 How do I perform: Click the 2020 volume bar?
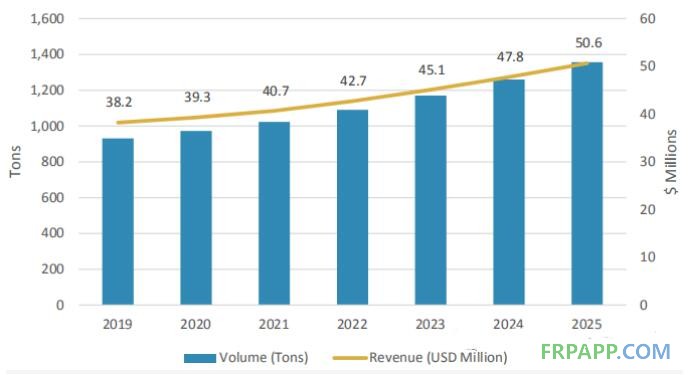coord(196,218)
